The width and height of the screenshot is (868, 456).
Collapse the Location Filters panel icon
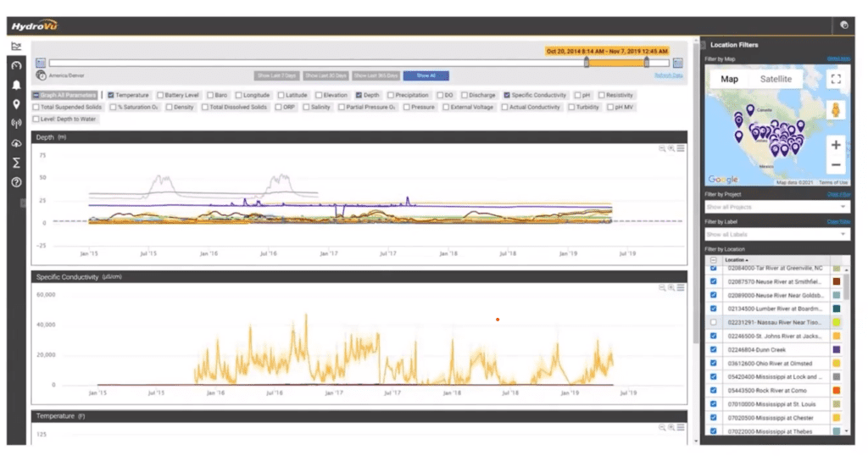point(703,45)
